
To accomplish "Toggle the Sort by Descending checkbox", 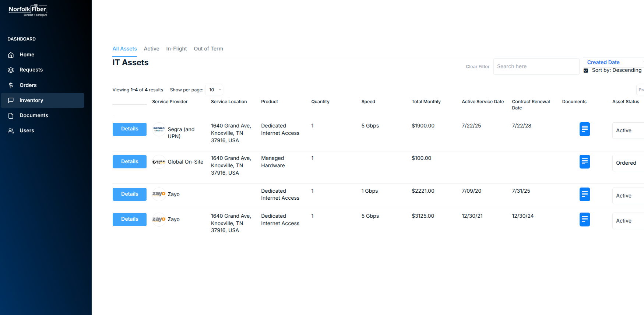I will pos(586,71).
